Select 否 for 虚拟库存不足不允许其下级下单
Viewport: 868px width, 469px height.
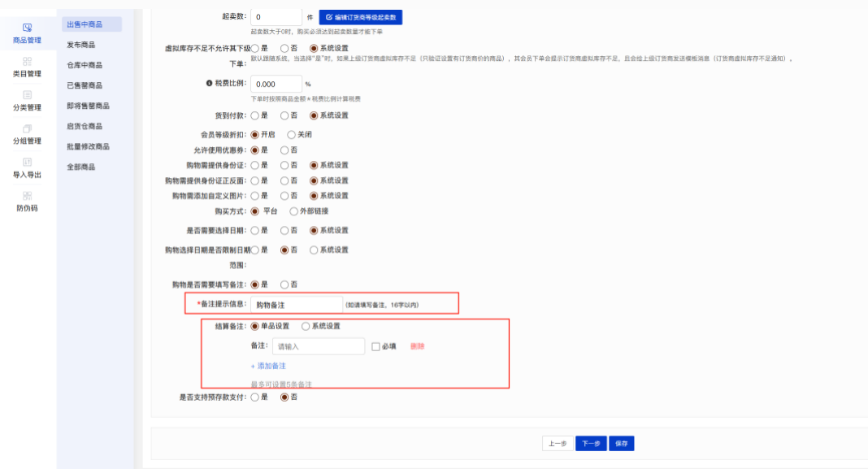[284, 49]
